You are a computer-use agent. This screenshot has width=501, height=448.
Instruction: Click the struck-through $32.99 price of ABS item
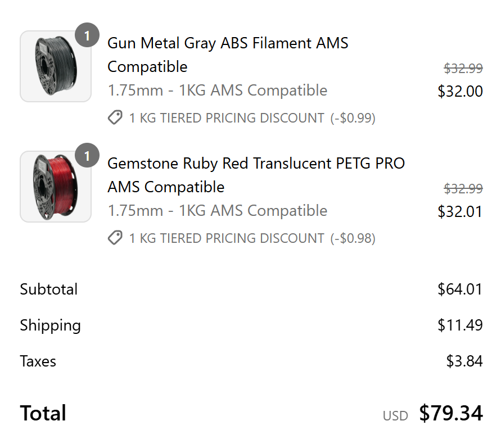[463, 69]
